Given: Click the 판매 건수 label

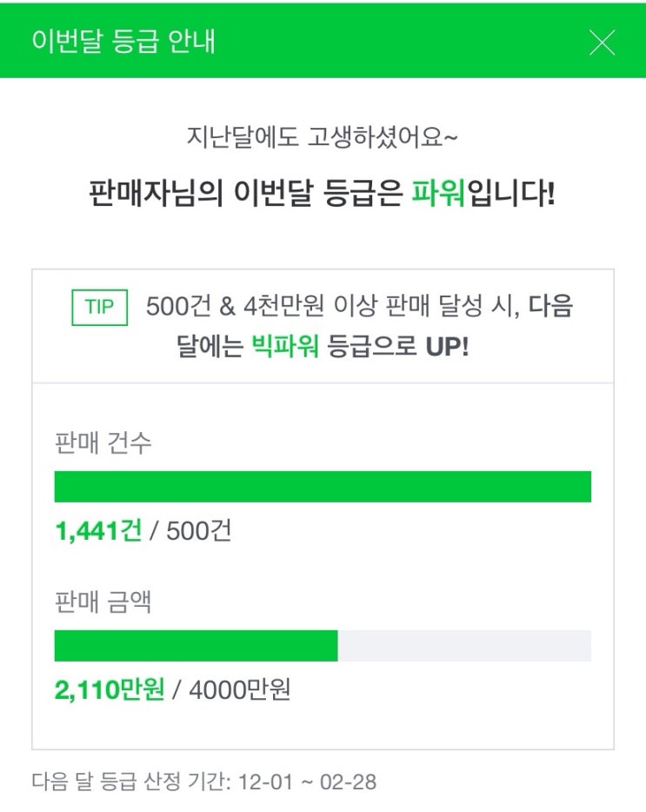Looking at the screenshot, I should (x=103, y=443).
